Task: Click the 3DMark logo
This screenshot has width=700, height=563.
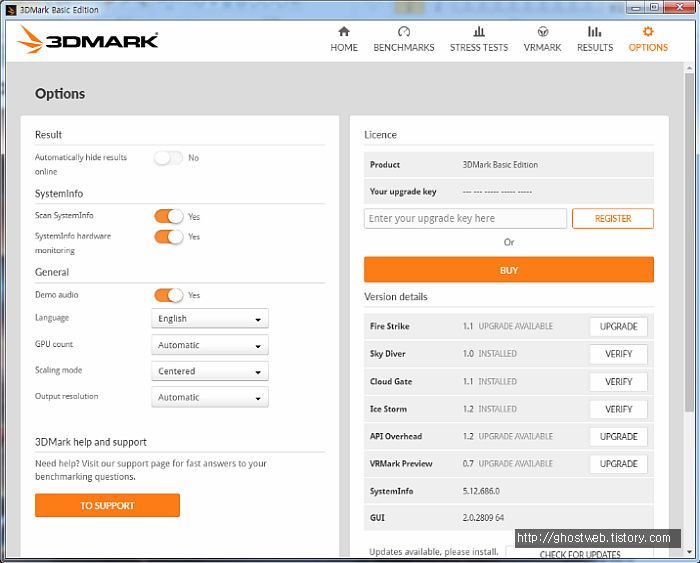Action: 88,39
